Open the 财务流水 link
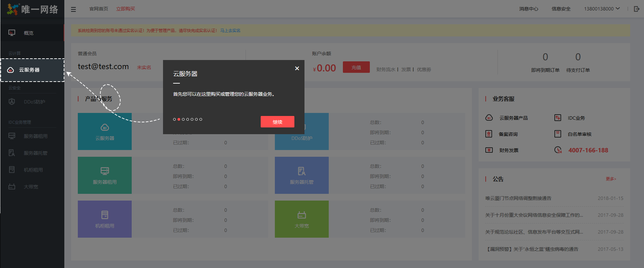 [x=386, y=69]
